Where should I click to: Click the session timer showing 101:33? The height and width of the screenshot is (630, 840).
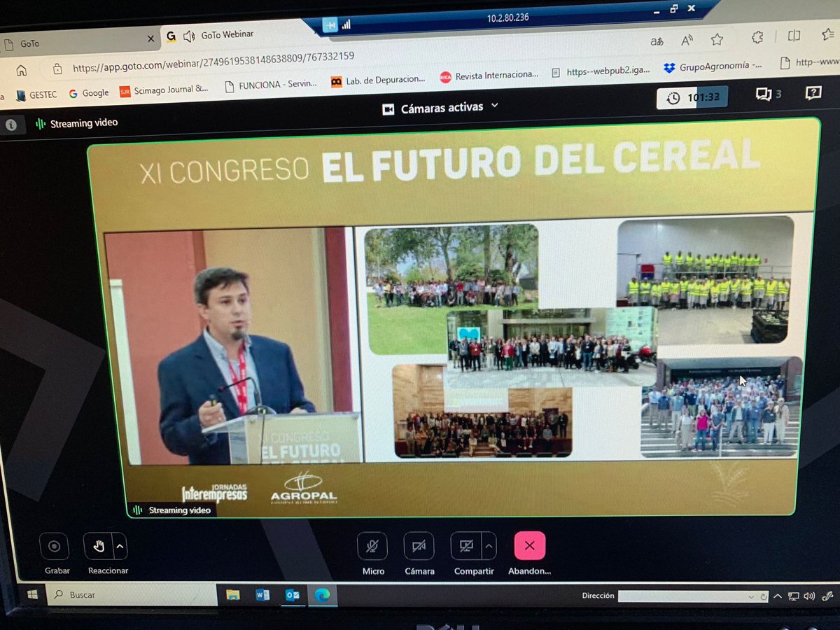[692, 97]
